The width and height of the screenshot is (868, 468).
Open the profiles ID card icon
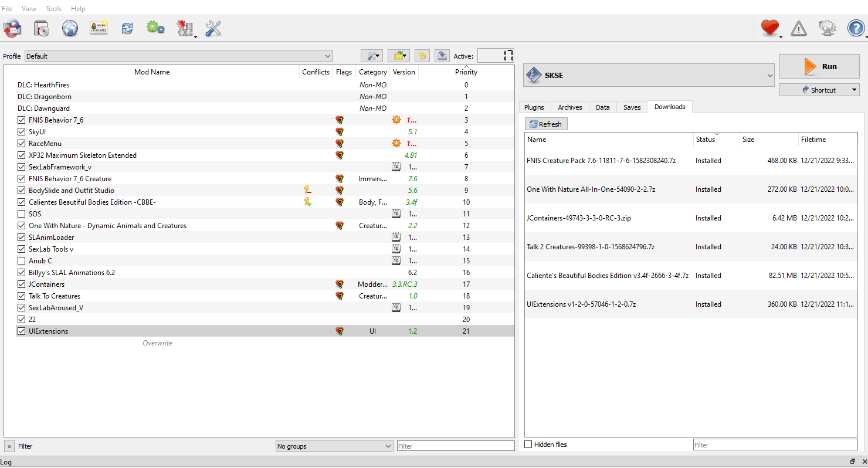pyautogui.click(x=99, y=28)
